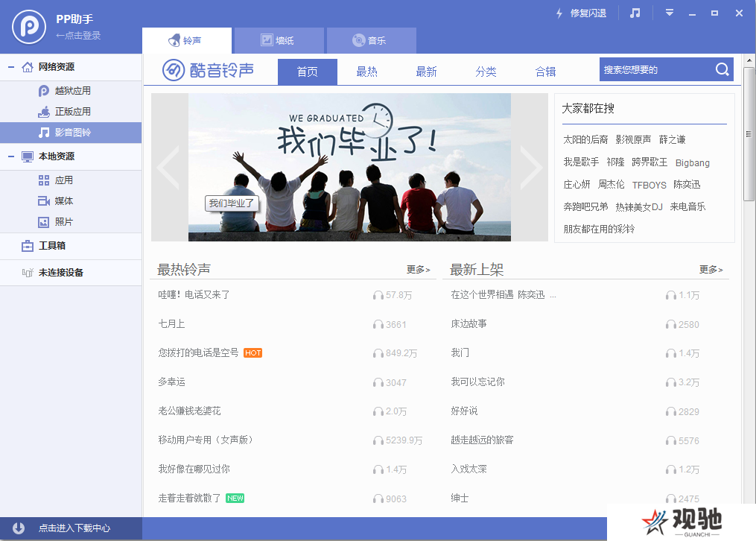Viewport: 756px width, 541px height.
Task: Collapse the 网络资源 section
Action: point(11,67)
